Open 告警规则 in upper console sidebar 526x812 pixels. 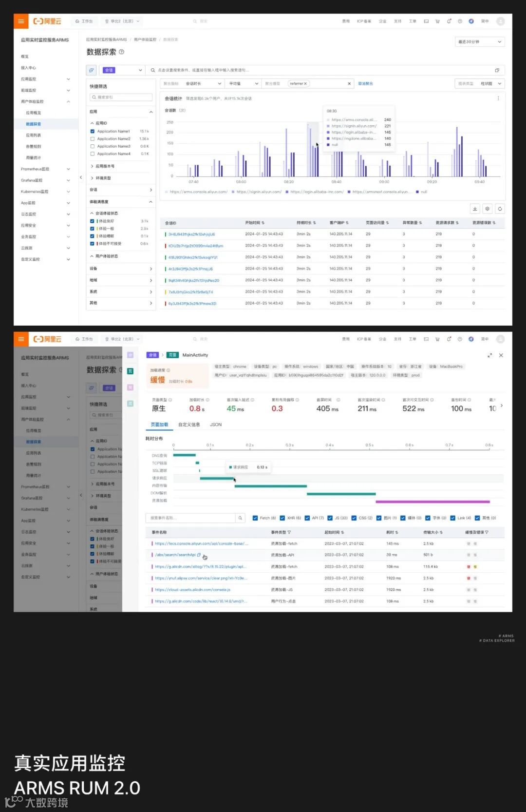[34, 146]
